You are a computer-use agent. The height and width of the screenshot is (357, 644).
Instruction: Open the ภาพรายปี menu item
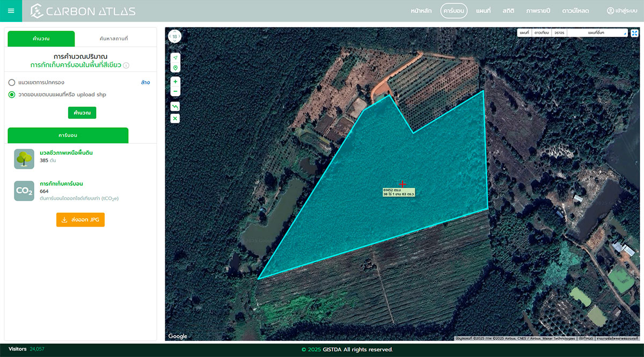coord(538,11)
